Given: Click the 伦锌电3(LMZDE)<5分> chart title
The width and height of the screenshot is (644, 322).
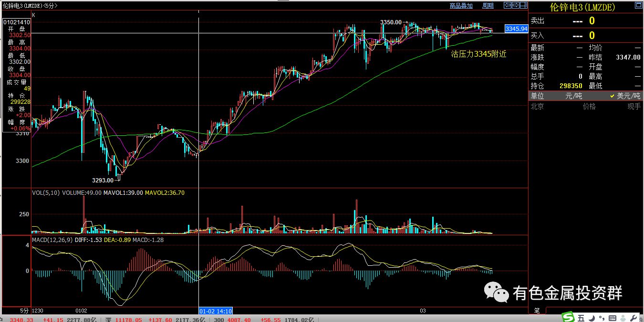Looking at the screenshot, I should [x=30, y=6].
